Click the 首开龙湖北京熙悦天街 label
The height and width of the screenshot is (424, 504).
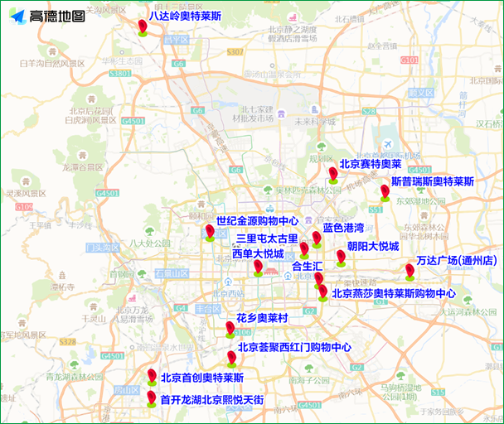click(x=212, y=400)
